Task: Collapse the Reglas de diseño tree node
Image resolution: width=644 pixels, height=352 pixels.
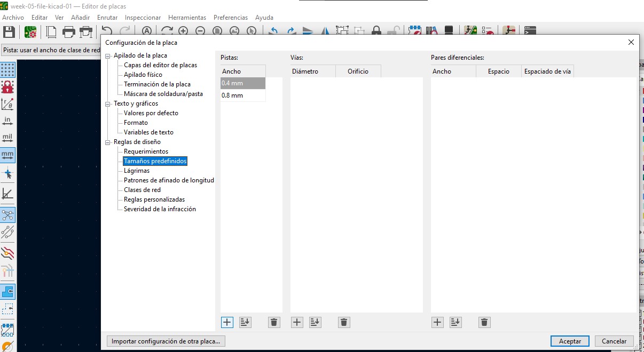Action: [x=108, y=142]
